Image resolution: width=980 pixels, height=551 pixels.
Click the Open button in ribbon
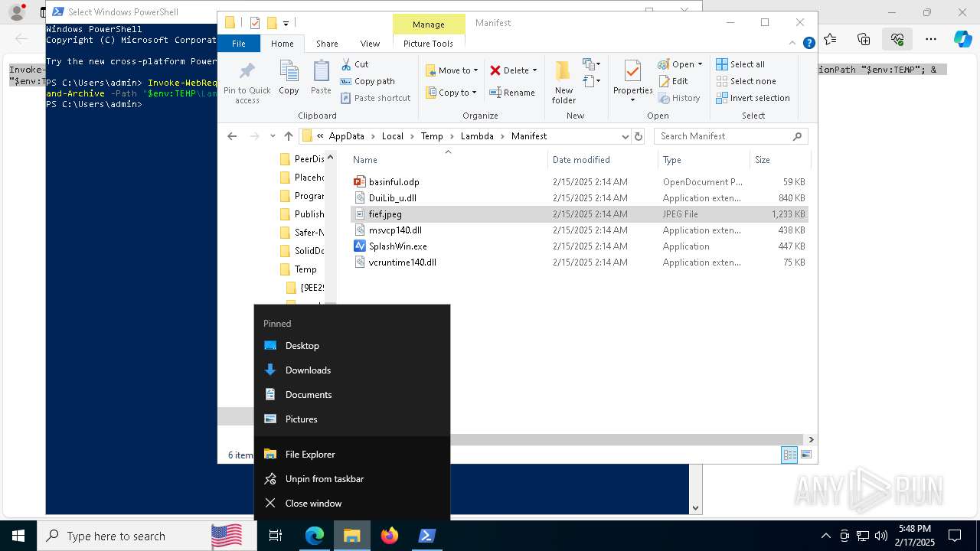click(x=680, y=64)
